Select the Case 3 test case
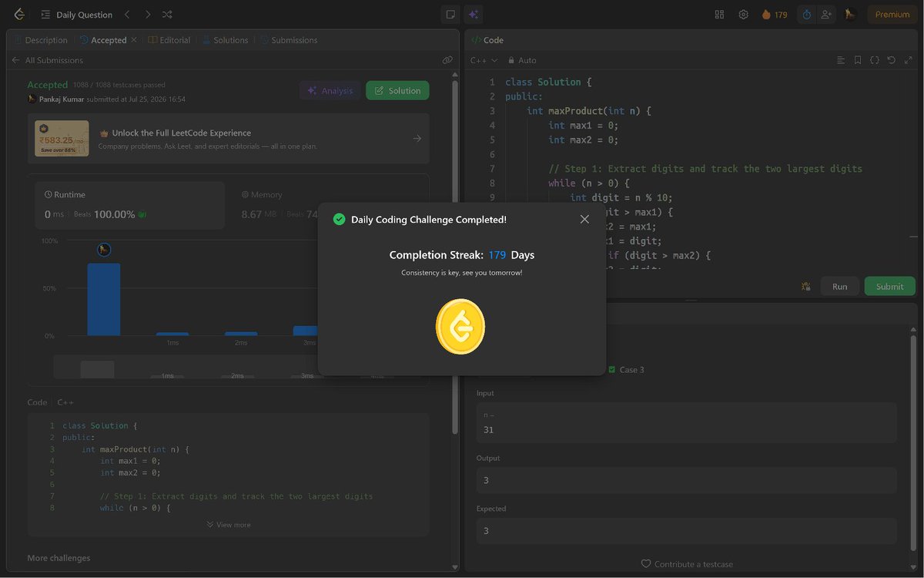Viewport: 924px width, 578px height. pyautogui.click(x=626, y=370)
